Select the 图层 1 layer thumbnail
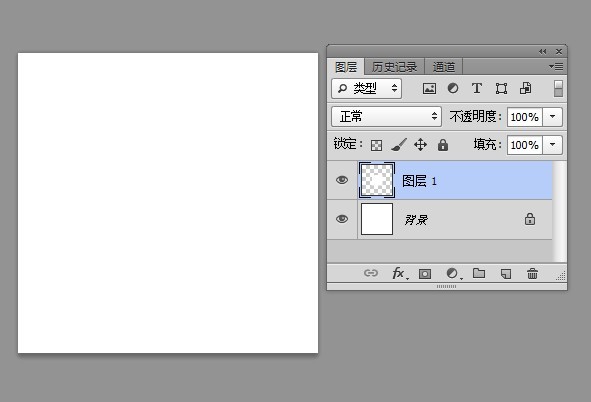Viewport: 591px width, 402px height. coord(377,180)
